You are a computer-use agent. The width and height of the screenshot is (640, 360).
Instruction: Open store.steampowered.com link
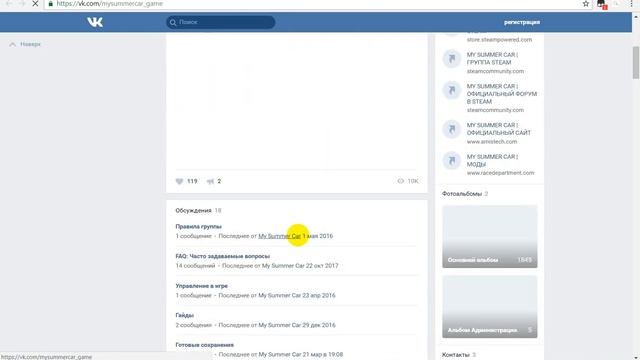coord(499,40)
